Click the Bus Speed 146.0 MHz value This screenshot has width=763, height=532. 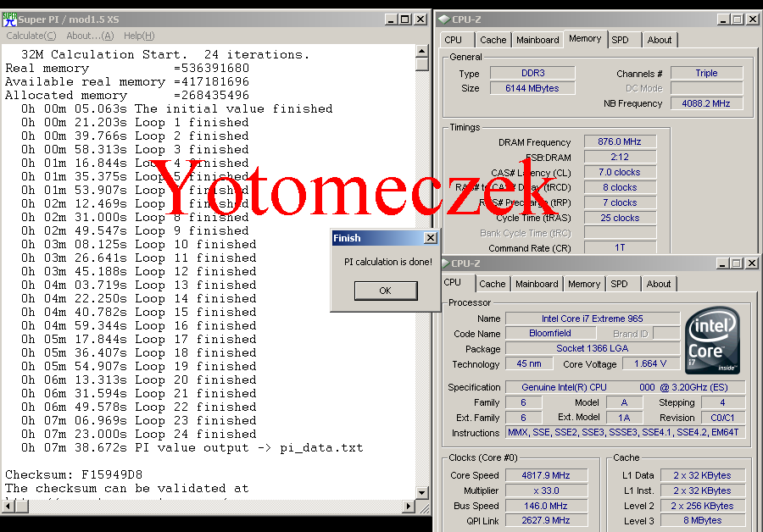546,506
